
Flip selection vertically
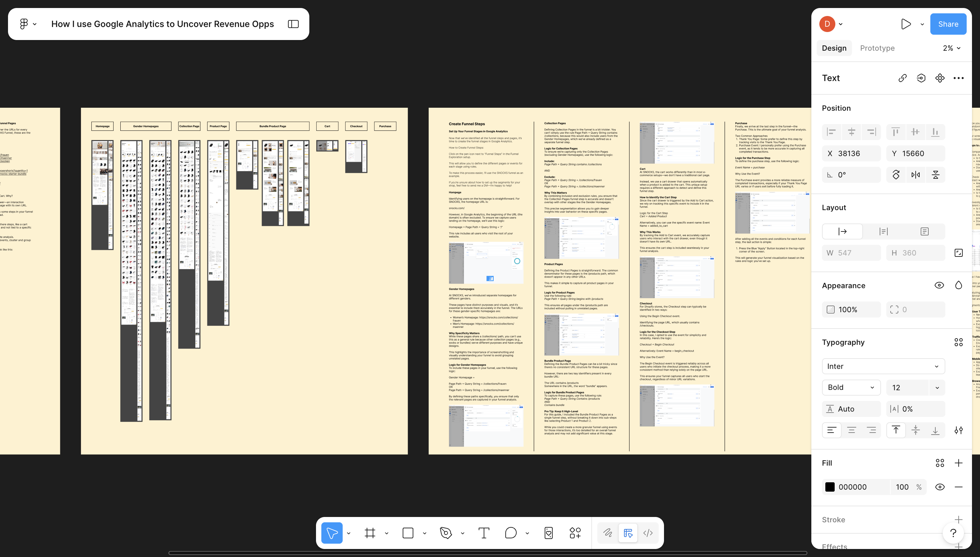[935, 175]
